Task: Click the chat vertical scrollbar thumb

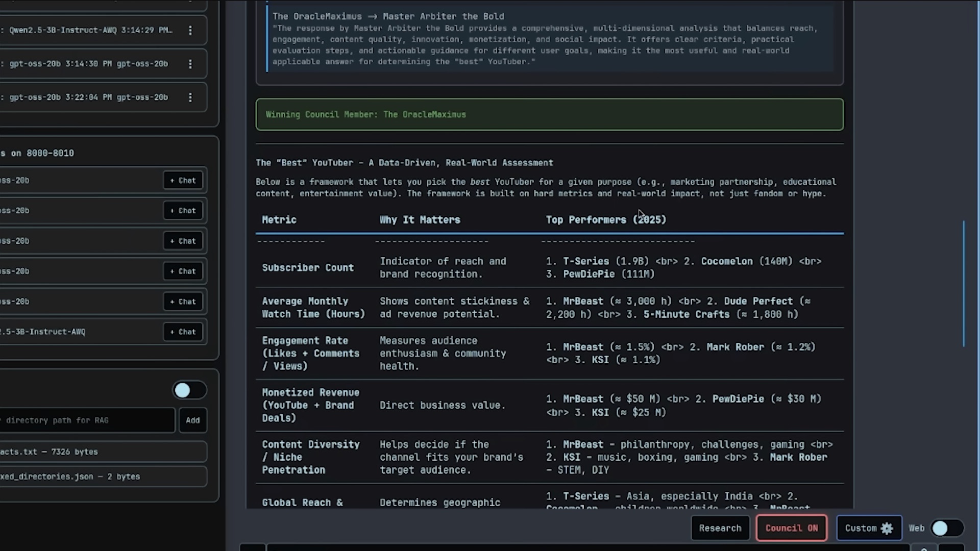Action: [964, 284]
